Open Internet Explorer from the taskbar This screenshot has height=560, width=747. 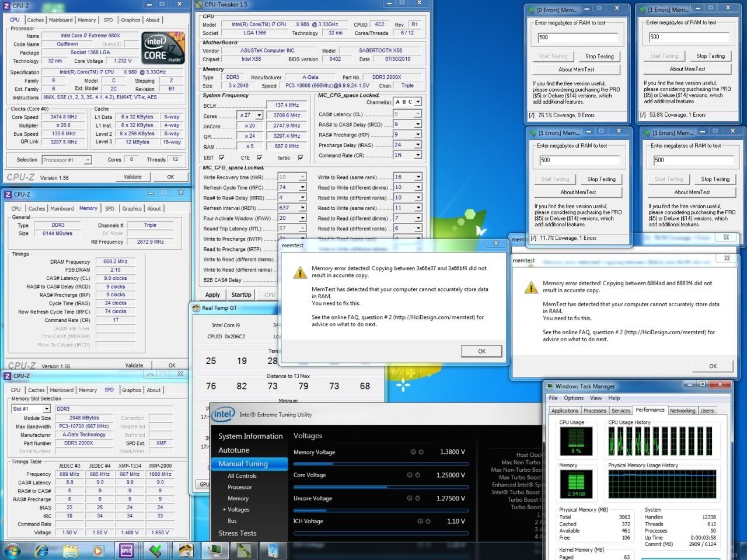41,550
